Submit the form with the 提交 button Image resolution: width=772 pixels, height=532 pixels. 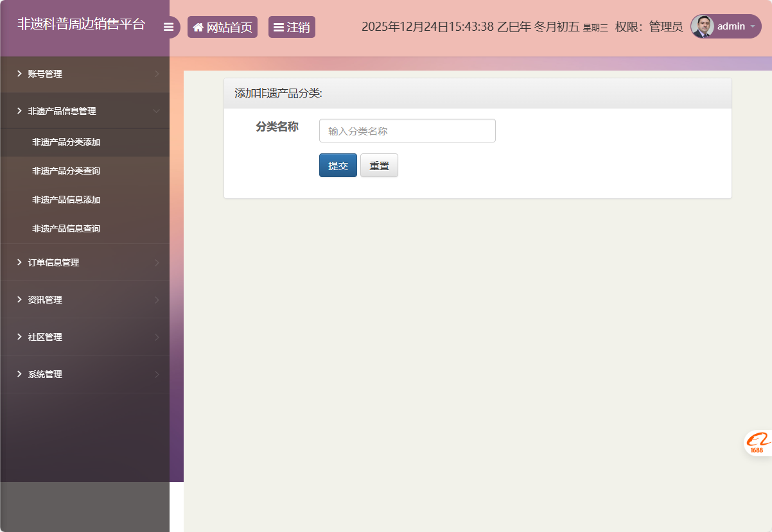(x=338, y=165)
